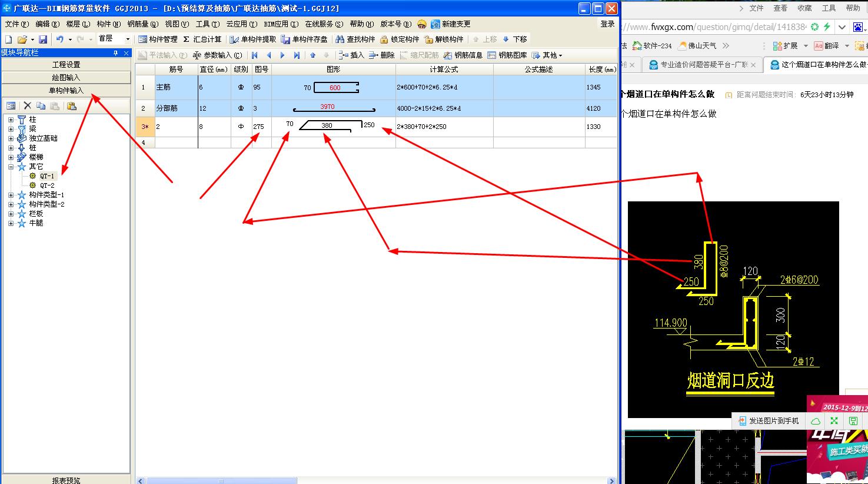Screen dimensions: 868x484
Task: Expand the 独立基础 tree node
Action: (x=11, y=138)
